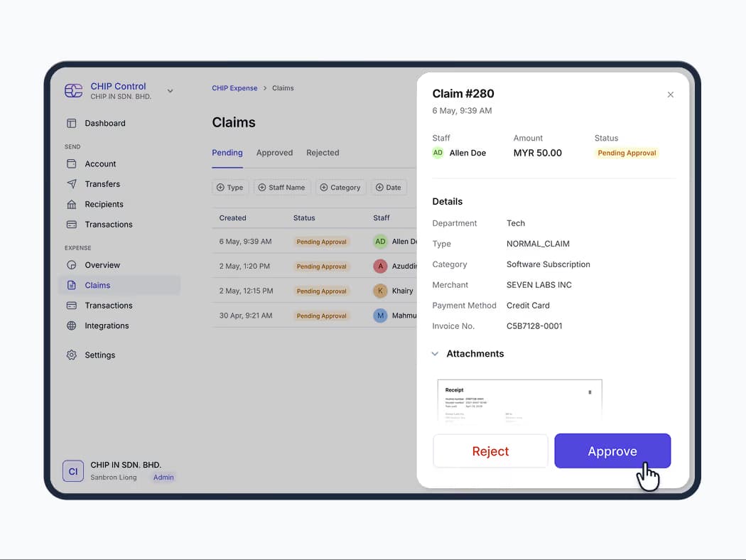Switch to the Rejected tab
Image resolution: width=746 pixels, height=560 pixels.
(x=323, y=153)
